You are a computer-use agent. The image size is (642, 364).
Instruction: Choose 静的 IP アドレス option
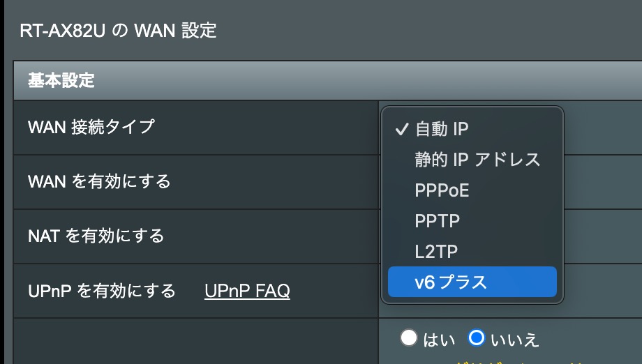coord(477,160)
